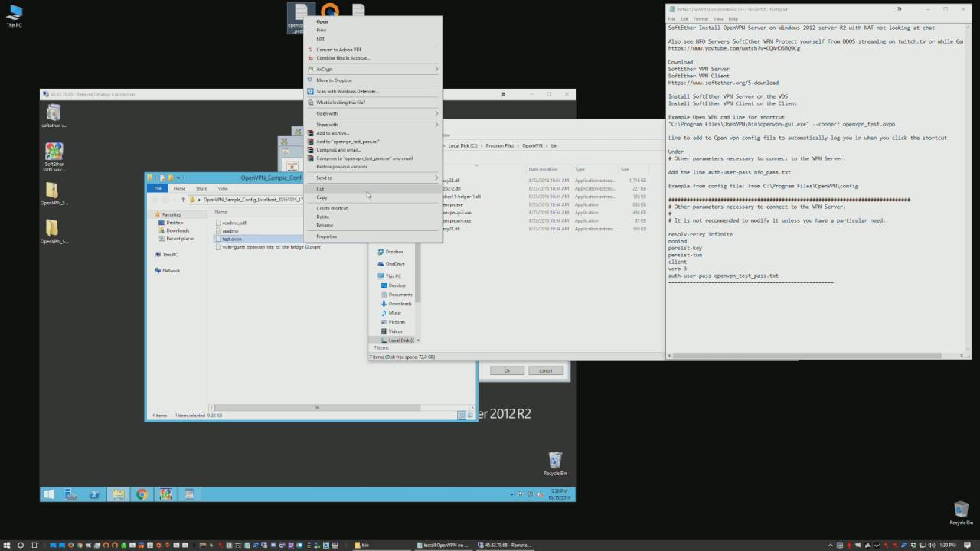Click the remote Windows Start button
980x551 pixels.
pos(49,494)
